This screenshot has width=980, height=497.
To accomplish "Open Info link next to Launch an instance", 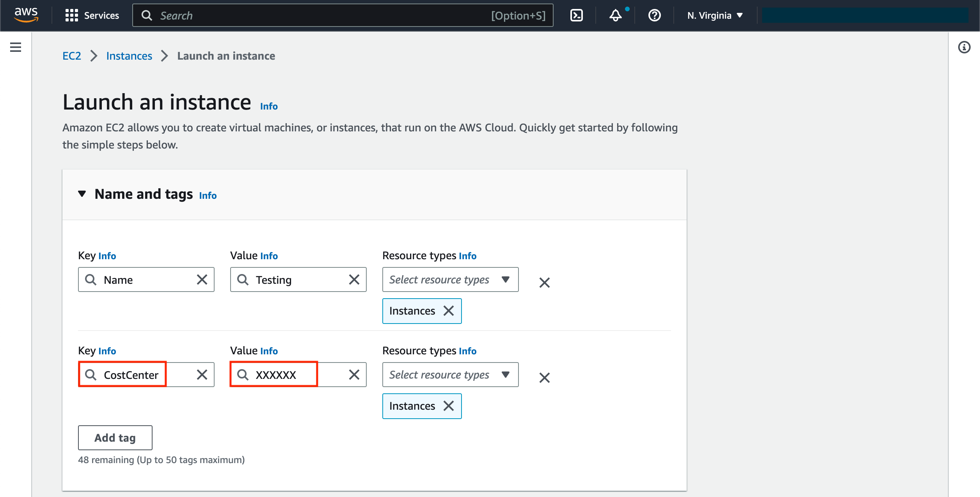I will click(268, 106).
